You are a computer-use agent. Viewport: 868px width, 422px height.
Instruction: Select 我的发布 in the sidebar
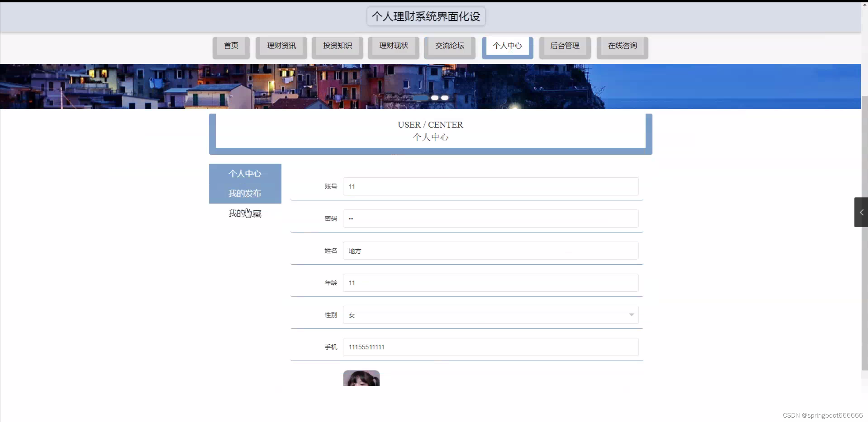(x=245, y=193)
